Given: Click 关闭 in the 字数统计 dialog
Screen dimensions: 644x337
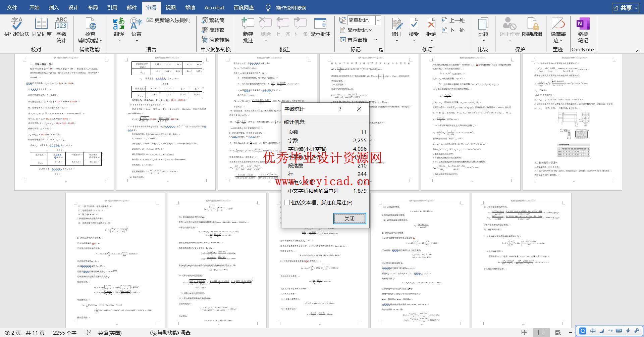Looking at the screenshot, I should pos(350,219).
